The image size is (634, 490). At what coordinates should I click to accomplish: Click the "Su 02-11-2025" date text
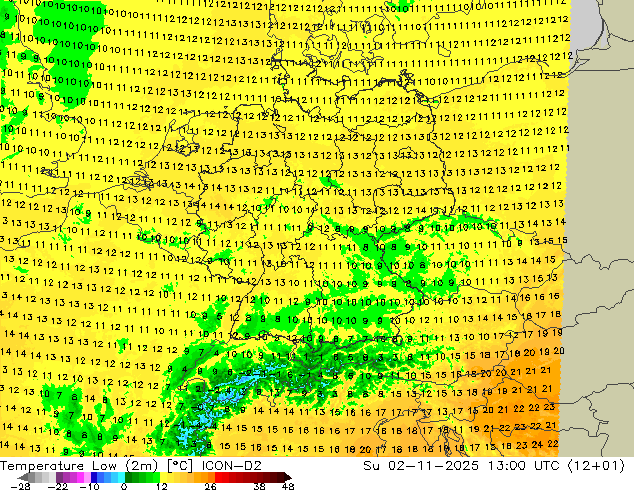pos(421,466)
